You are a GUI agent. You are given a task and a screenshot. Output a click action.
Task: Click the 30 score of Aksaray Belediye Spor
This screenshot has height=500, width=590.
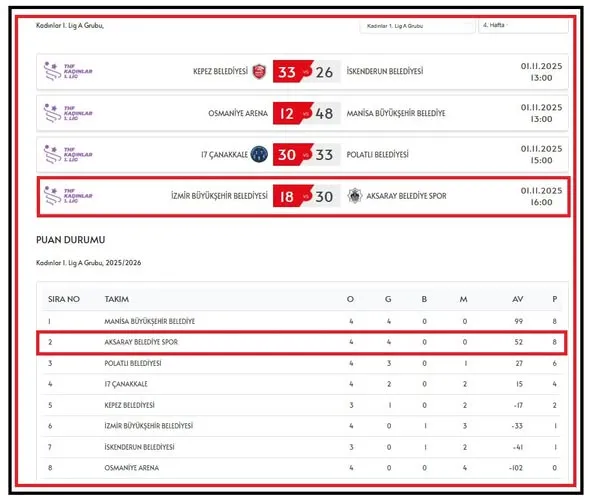324,197
